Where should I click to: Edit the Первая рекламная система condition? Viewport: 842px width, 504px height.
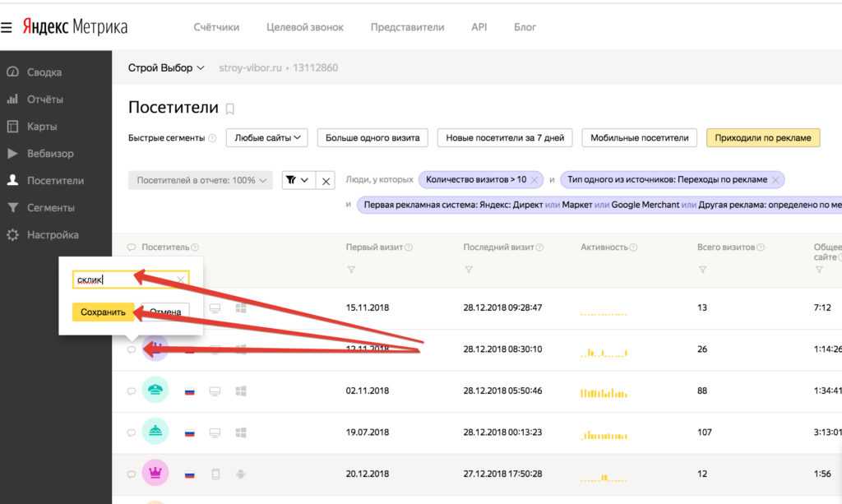click(x=599, y=205)
